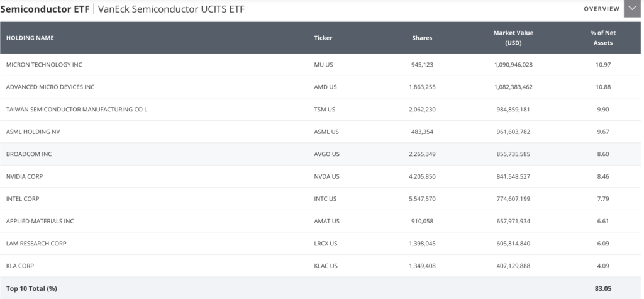
Task: Select the KLA CORP holding
Action: tap(20, 266)
